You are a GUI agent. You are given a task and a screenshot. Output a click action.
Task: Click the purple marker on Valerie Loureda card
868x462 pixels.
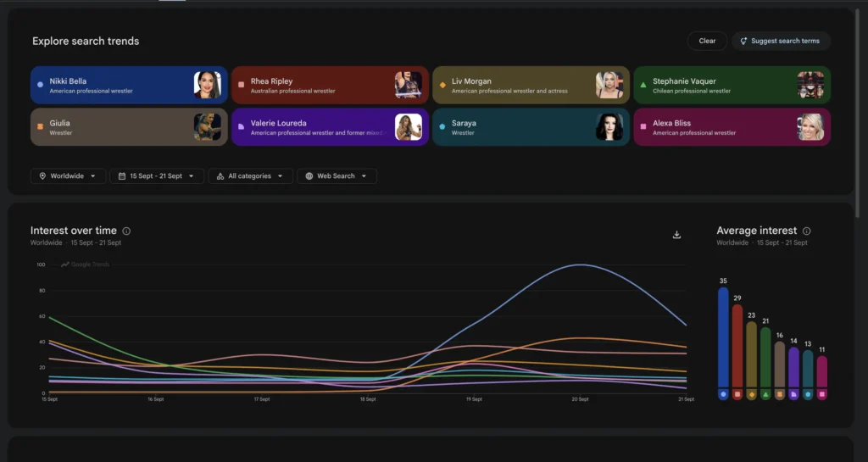241,126
